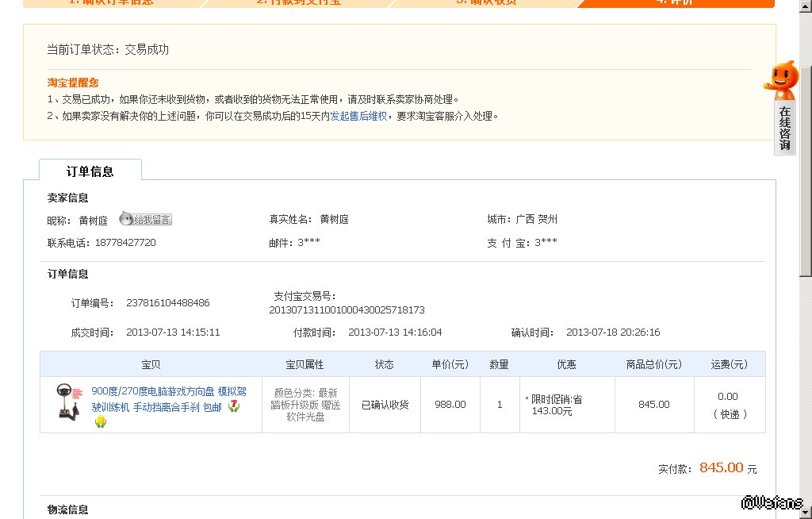Click the 当前订单状态:交易成功 text
The width and height of the screenshot is (812, 519).
tap(108, 50)
